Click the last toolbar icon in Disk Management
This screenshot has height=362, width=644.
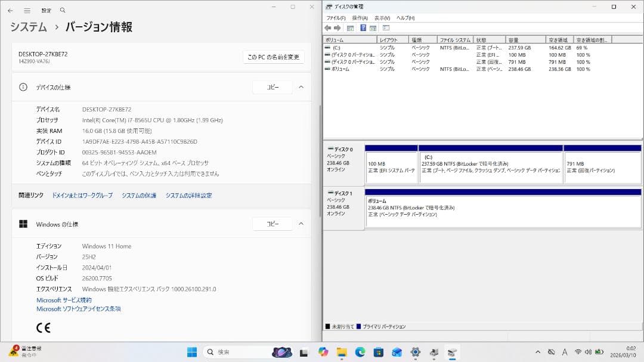[386, 28]
